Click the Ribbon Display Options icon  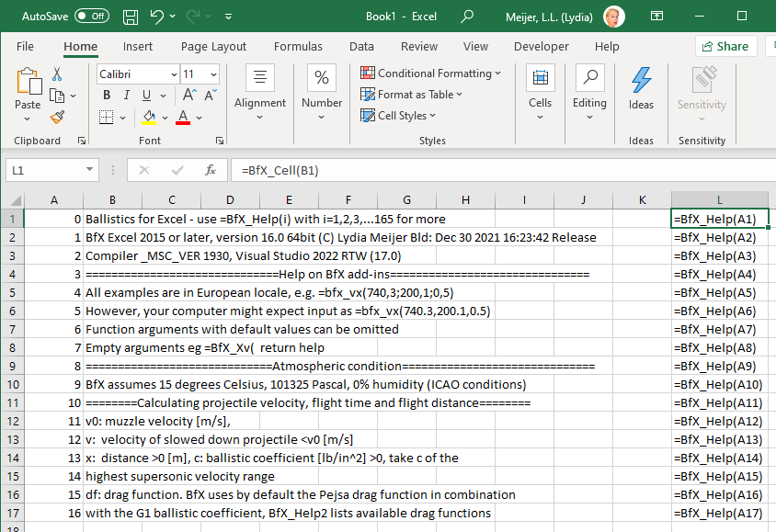pyautogui.click(x=656, y=17)
